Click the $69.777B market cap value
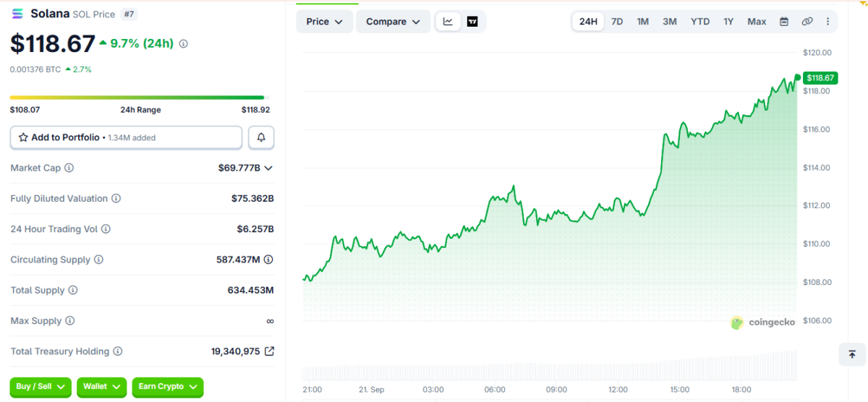The image size is (868, 402). (x=239, y=168)
